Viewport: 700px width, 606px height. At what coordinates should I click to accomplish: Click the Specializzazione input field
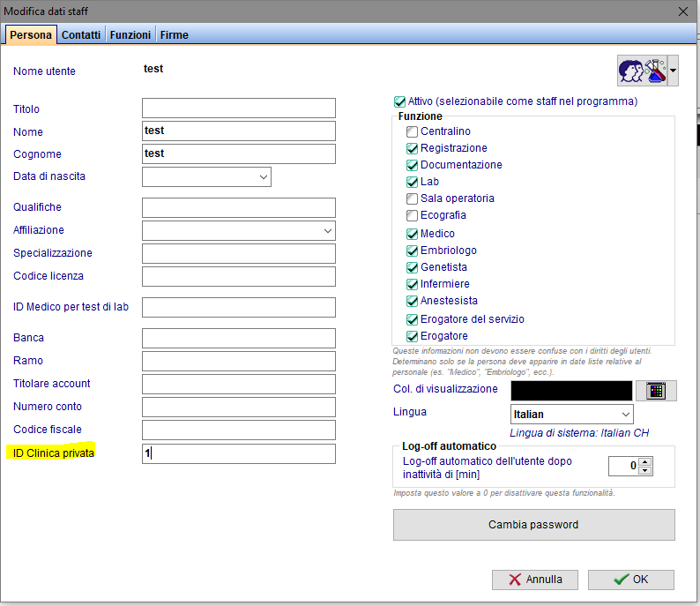tap(239, 254)
